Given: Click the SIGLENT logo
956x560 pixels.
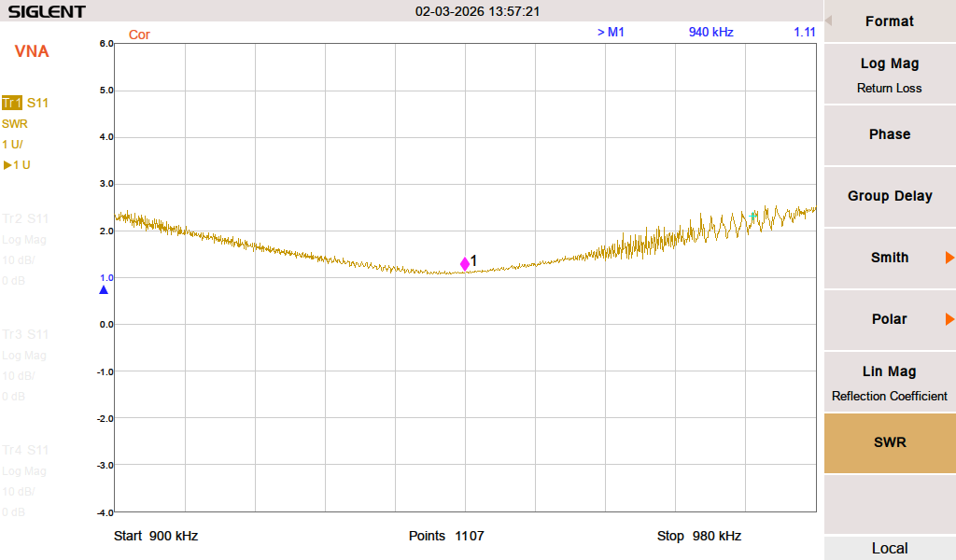Looking at the screenshot, I should point(47,12).
